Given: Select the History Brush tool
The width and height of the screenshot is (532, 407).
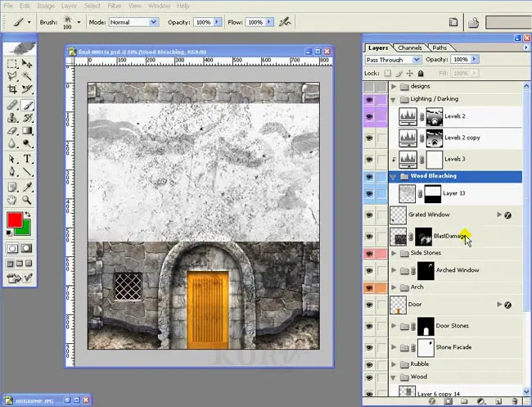Looking at the screenshot, I should click(27, 118).
